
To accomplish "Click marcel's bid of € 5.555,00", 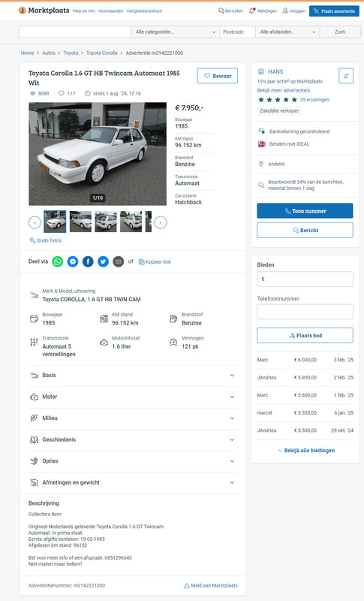I will (305, 412).
